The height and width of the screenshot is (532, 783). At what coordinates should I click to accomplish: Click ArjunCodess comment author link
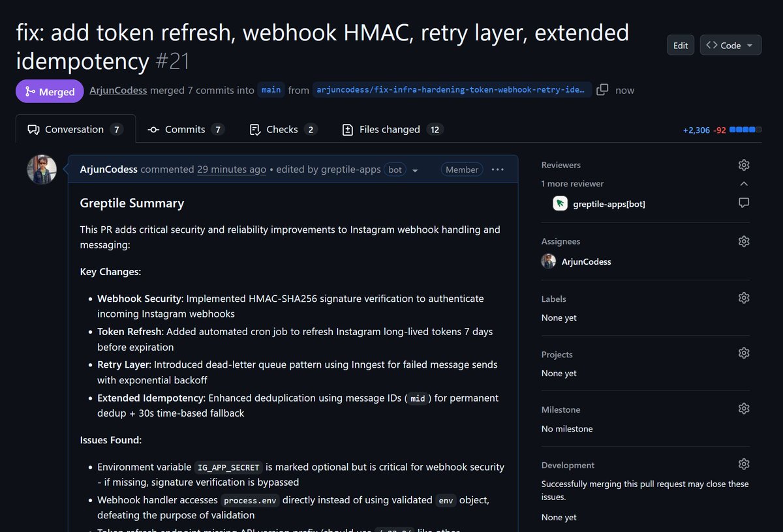point(108,170)
